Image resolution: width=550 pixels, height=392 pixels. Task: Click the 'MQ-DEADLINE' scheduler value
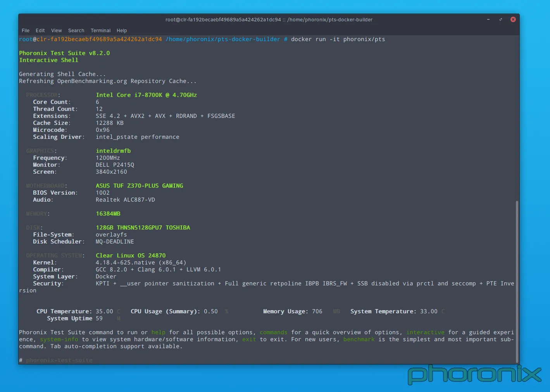click(115, 242)
